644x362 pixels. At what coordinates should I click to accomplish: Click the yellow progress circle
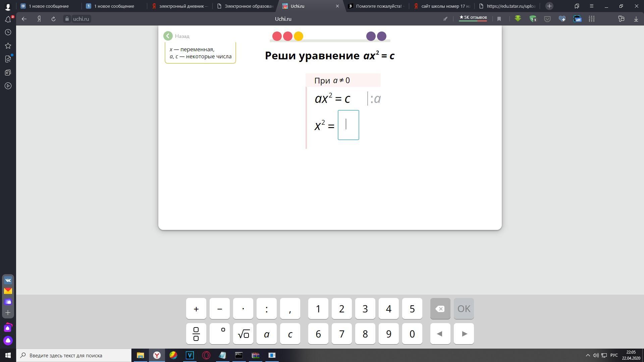point(298,36)
